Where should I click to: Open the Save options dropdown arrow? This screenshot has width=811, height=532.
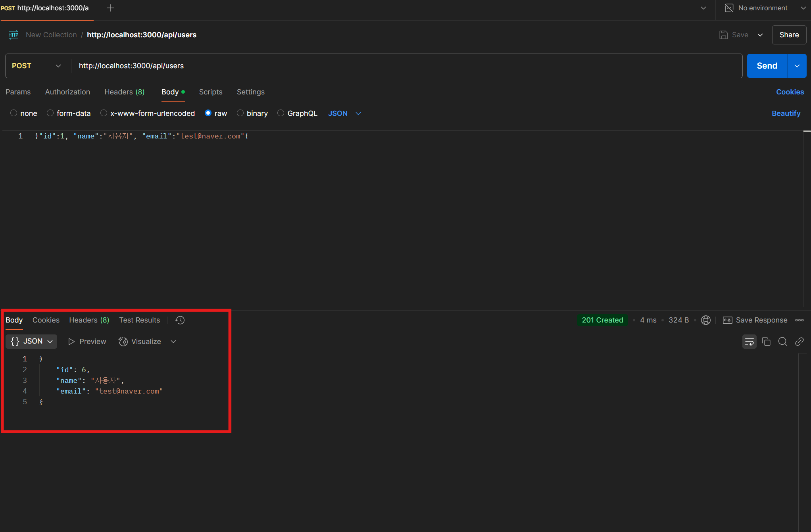(760, 35)
